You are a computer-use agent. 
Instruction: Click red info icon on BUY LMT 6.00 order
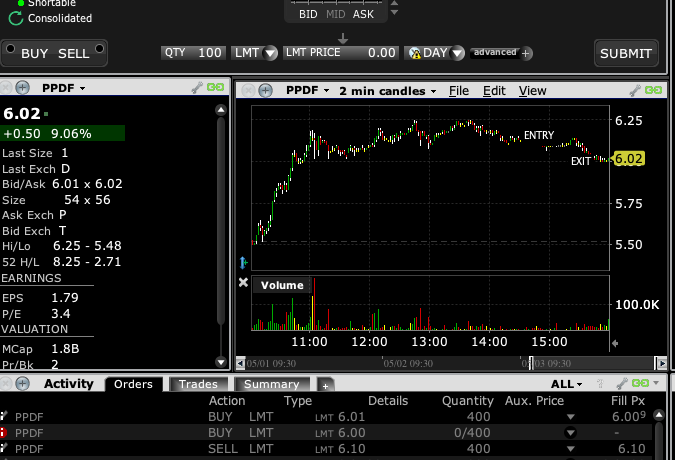3,432
